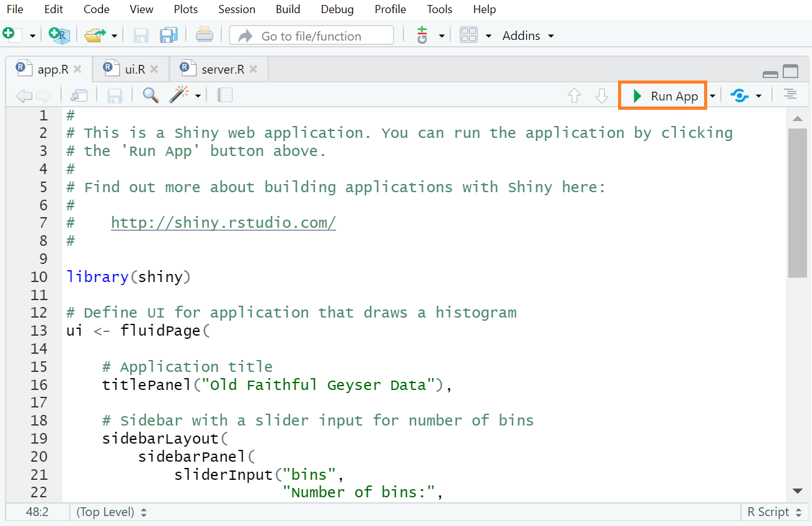812x526 pixels.
Task: Create a new project icon
Action: (59, 36)
